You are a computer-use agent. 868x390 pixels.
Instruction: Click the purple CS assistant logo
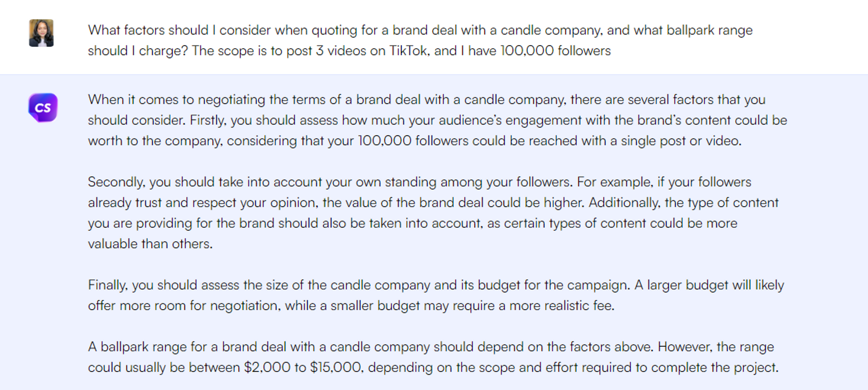(x=43, y=108)
